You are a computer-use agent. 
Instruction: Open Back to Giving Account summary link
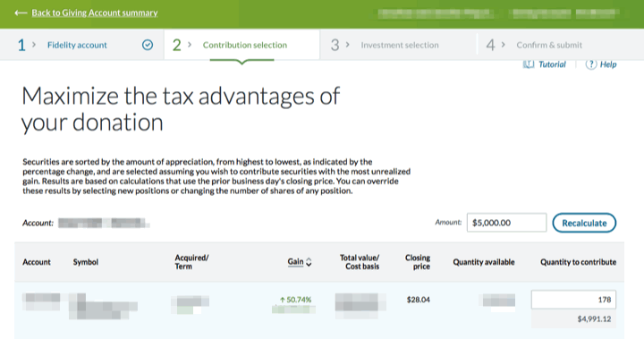click(95, 13)
